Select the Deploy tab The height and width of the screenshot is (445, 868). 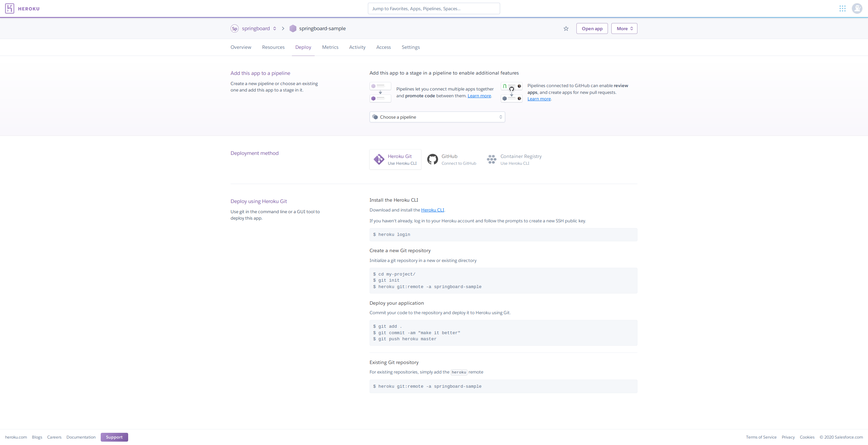(303, 47)
